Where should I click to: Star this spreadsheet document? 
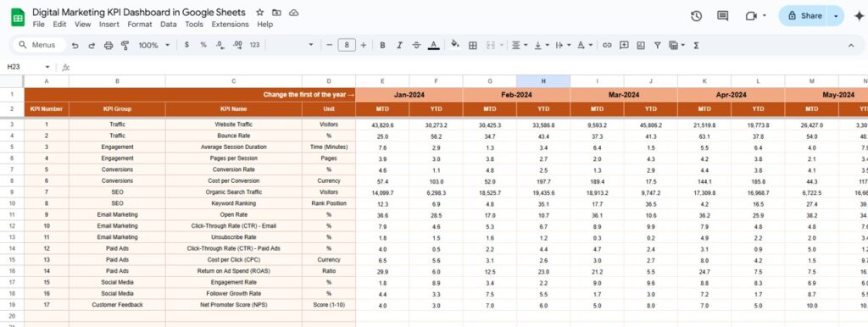click(x=259, y=12)
